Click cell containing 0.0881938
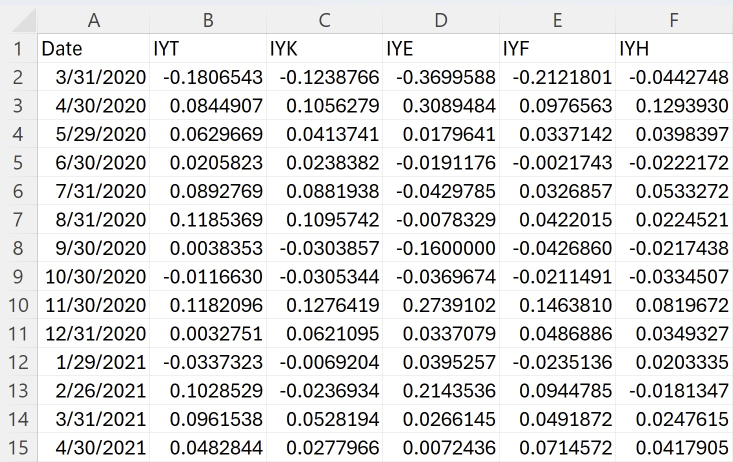 pos(324,191)
